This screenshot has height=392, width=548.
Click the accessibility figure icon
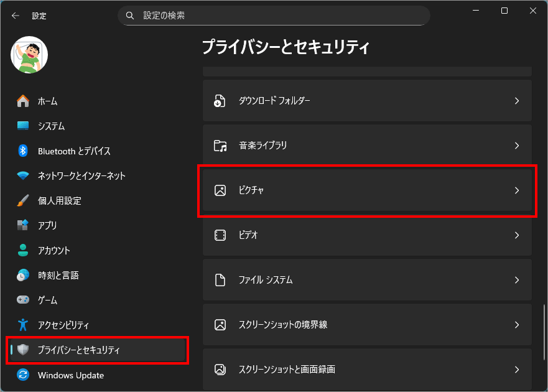click(23, 325)
